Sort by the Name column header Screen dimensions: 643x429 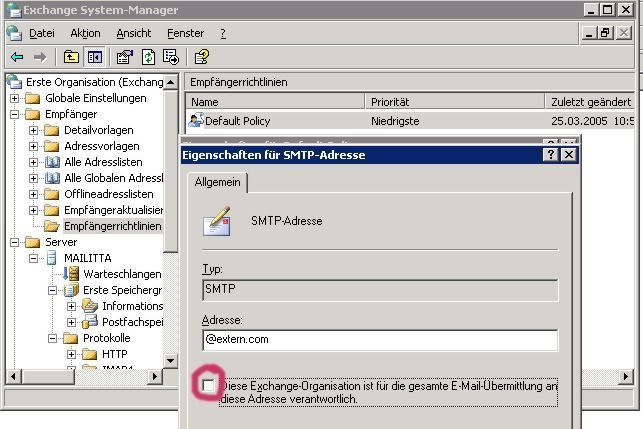tap(275, 102)
